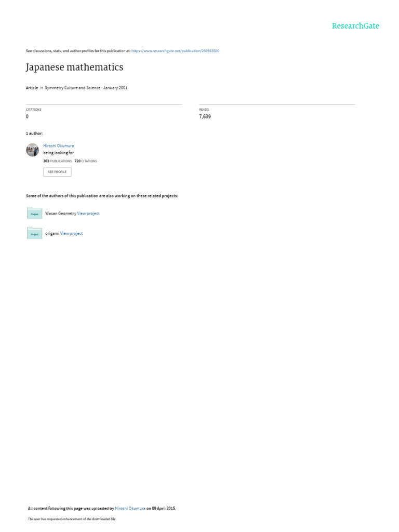Click the Wasan Geometry project folder icon
Viewport: 399px width, 532px height.
pyautogui.click(x=35, y=214)
